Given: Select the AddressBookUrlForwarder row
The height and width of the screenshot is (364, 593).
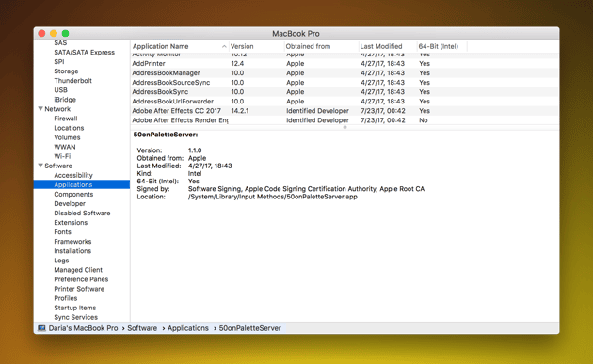Looking at the screenshot, I should [x=345, y=102].
